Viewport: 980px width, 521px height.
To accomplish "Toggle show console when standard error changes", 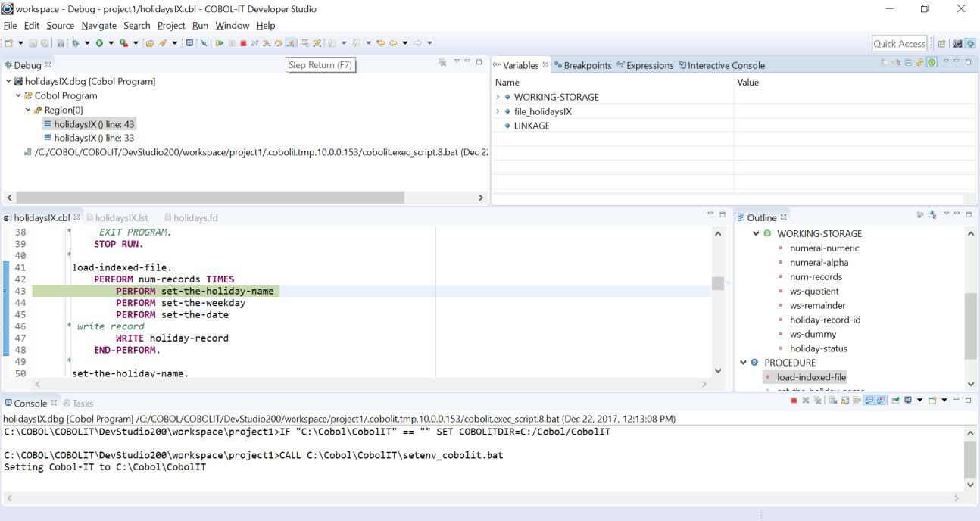I will point(882,401).
